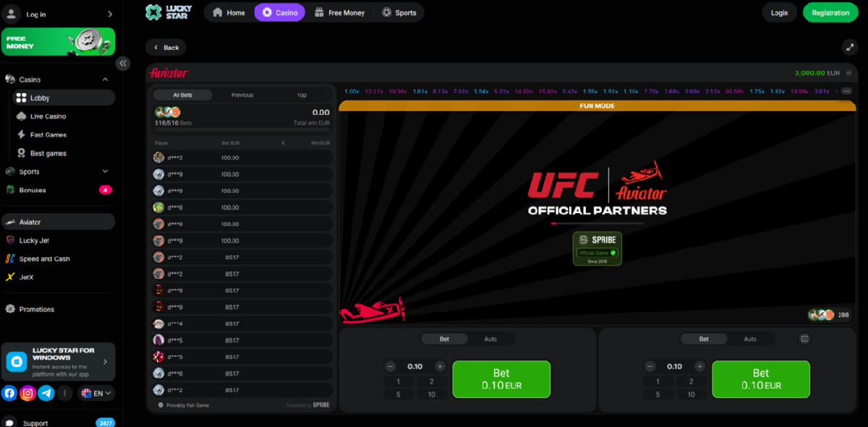Open Free Money tab in top navigation

340,12
